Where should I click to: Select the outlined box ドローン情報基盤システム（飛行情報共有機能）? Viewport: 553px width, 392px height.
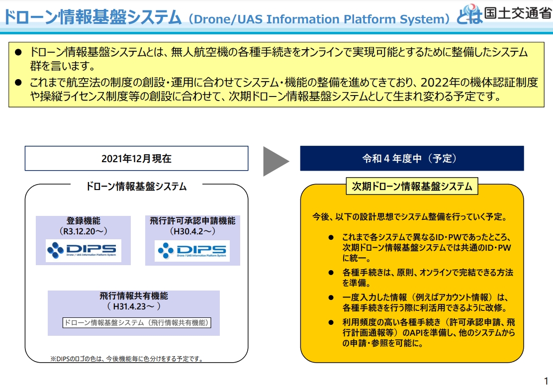pyautogui.click(x=137, y=322)
